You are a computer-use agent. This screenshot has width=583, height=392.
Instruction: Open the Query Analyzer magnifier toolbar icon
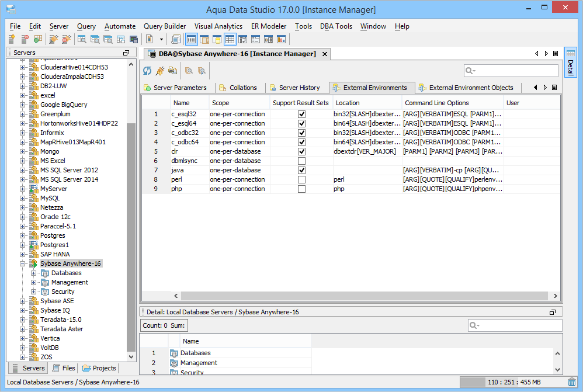point(82,39)
